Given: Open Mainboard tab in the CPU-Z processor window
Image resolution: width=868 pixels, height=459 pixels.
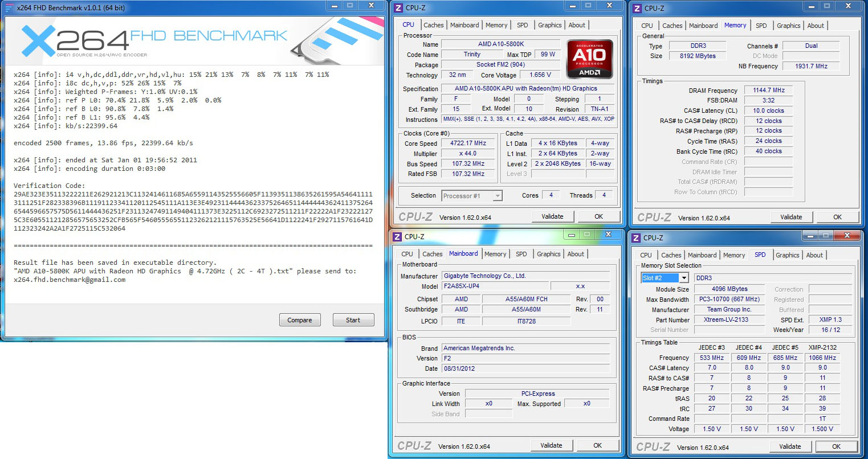Looking at the screenshot, I should pyautogui.click(x=464, y=25).
